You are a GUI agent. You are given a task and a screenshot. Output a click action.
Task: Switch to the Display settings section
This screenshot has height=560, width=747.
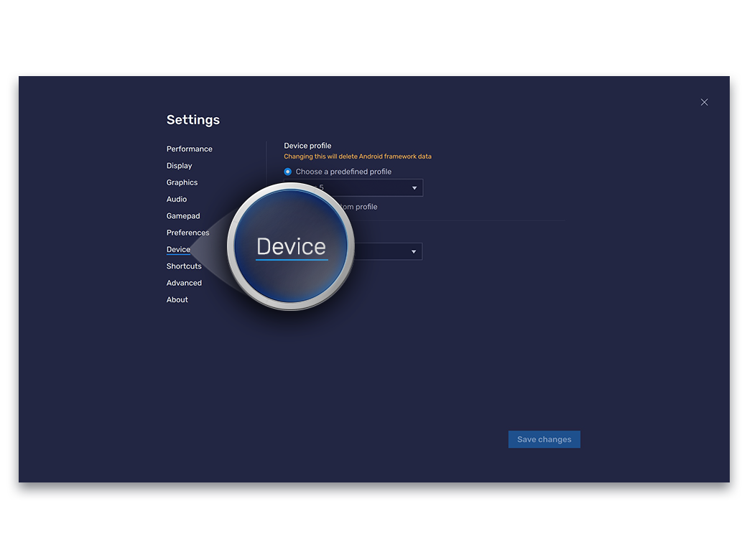click(x=180, y=166)
